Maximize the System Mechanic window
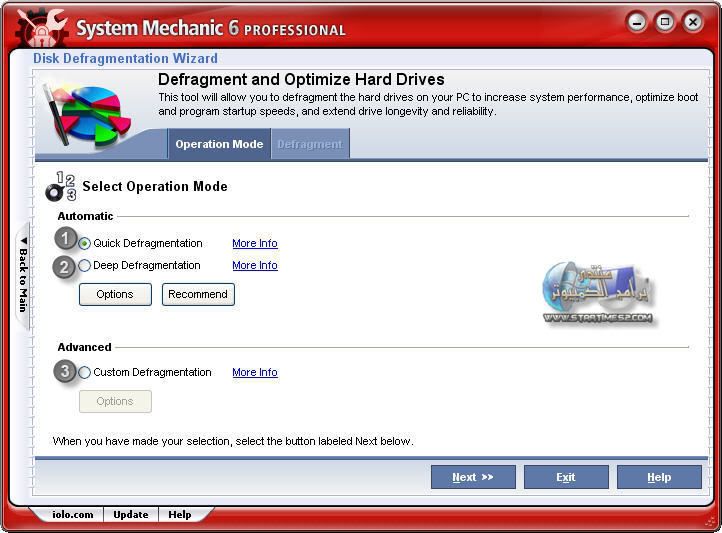722x533 pixels. (x=665, y=22)
